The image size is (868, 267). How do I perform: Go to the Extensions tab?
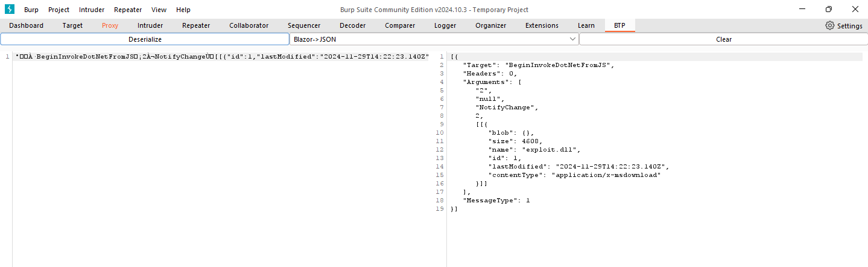[x=542, y=25]
